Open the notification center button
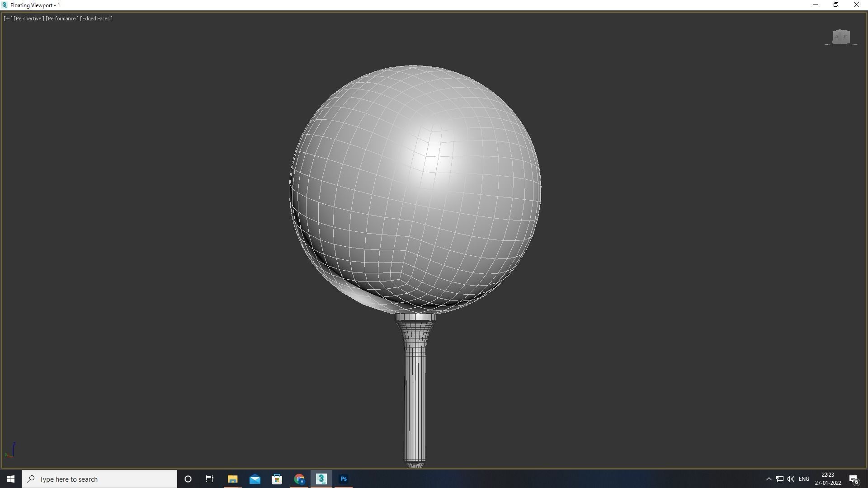Viewport: 868px width, 488px height. coord(854,479)
